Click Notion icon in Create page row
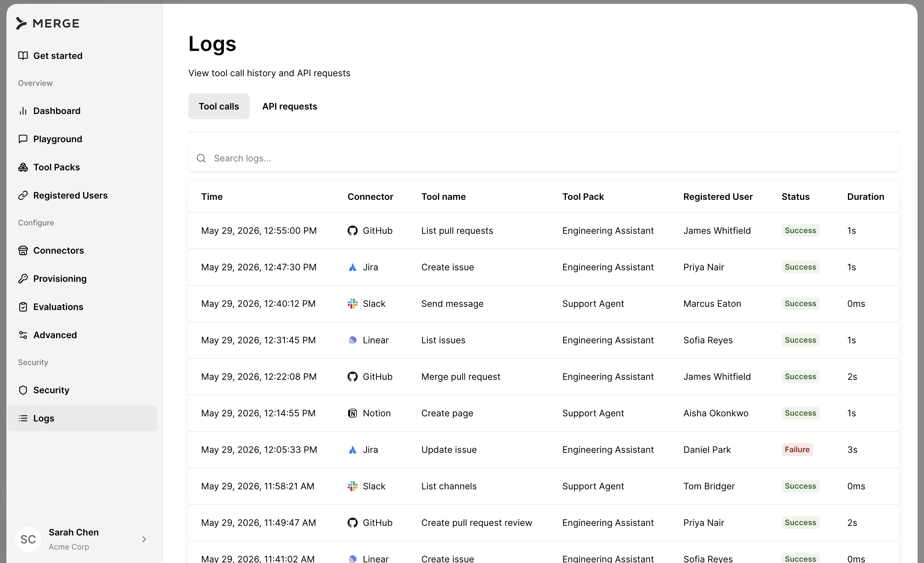The width and height of the screenshot is (924, 563). [352, 413]
